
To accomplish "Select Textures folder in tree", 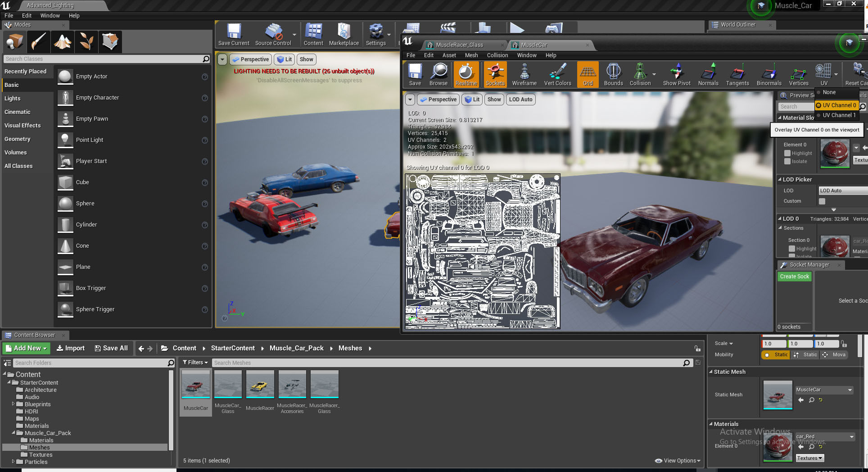I will point(41,455).
